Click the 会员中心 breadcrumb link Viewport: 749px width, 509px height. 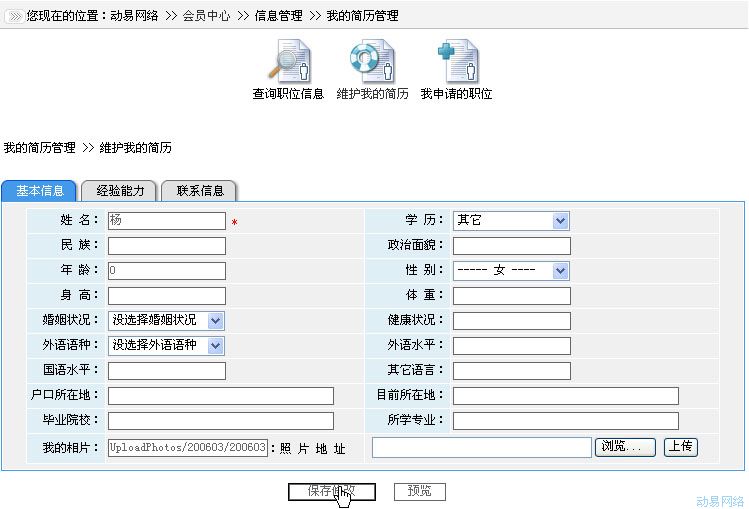(206, 16)
